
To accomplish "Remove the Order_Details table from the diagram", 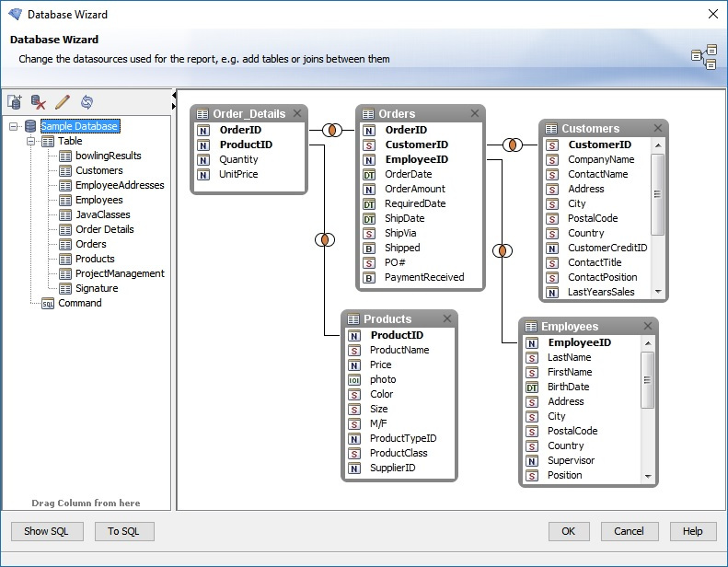I will (x=297, y=113).
